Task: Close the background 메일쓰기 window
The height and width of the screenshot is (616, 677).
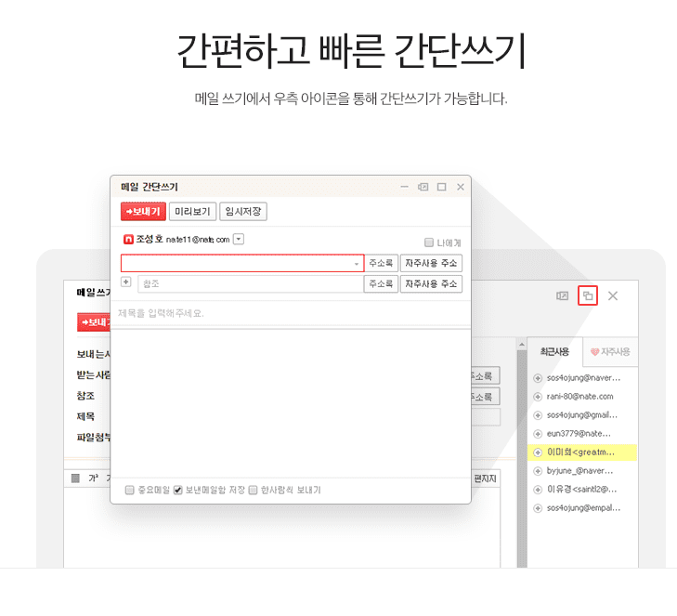Action: point(613,295)
